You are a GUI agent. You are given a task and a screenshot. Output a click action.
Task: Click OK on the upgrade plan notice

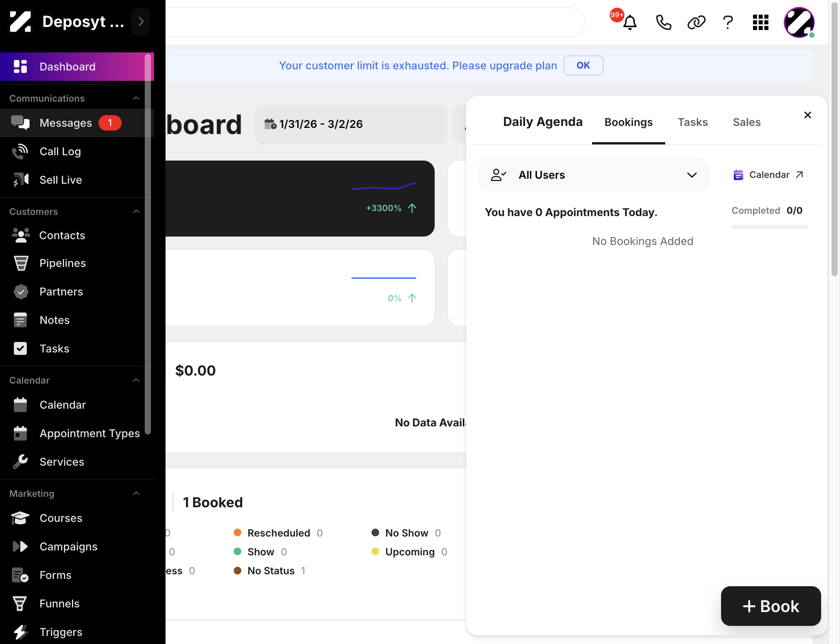[x=583, y=65]
